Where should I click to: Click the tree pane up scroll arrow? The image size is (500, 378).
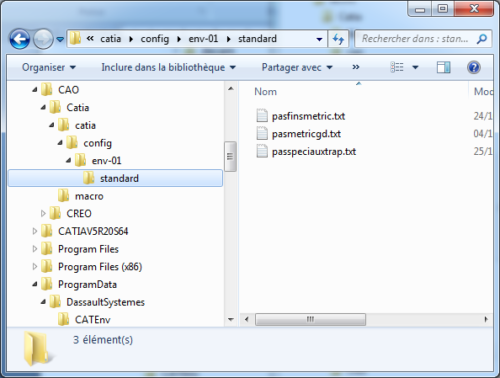tap(231, 89)
